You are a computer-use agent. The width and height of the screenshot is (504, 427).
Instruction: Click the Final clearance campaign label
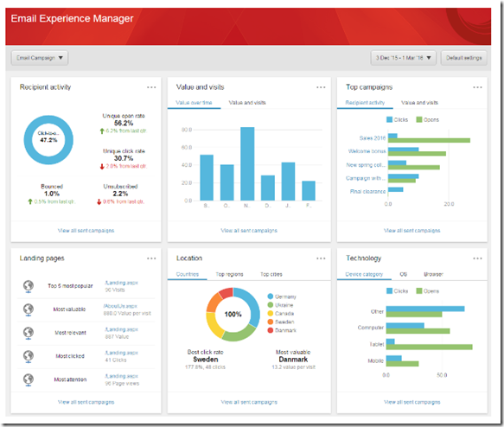(367, 192)
